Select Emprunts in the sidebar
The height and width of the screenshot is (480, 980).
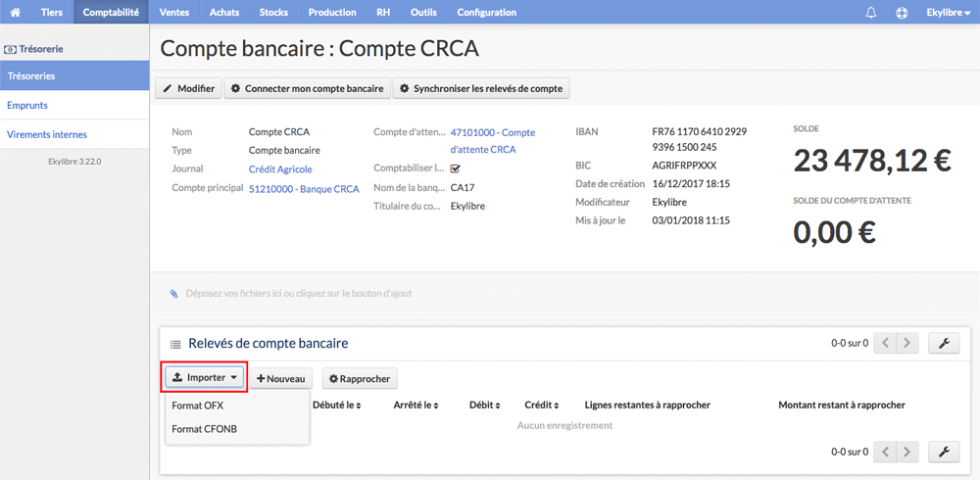pyautogui.click(x=74, y=105)
